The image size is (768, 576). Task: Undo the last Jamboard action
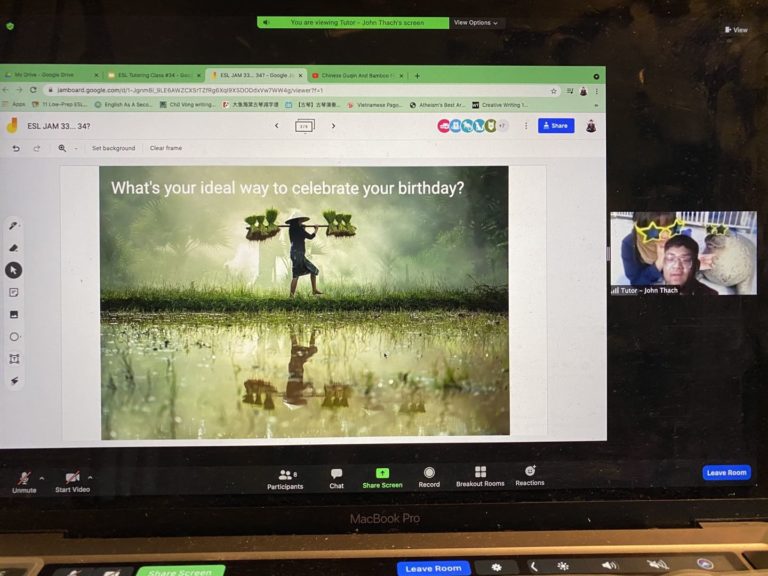[16, 148]
